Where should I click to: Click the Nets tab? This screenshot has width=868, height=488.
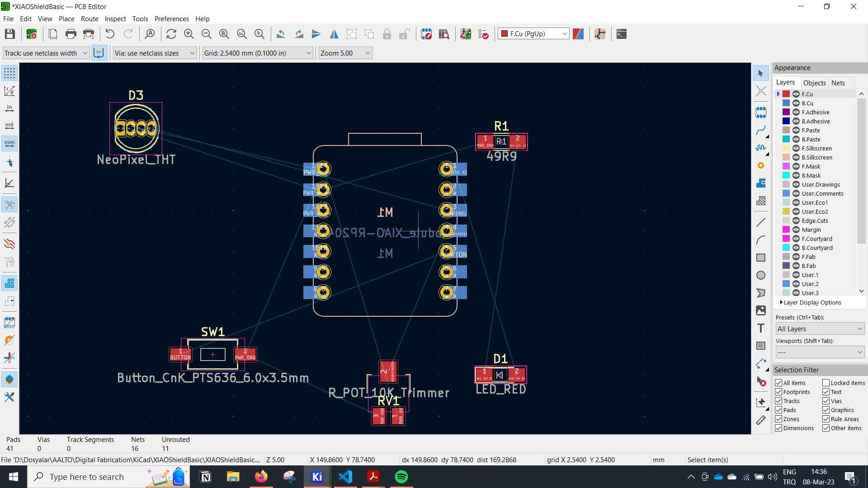pos(838,83)
